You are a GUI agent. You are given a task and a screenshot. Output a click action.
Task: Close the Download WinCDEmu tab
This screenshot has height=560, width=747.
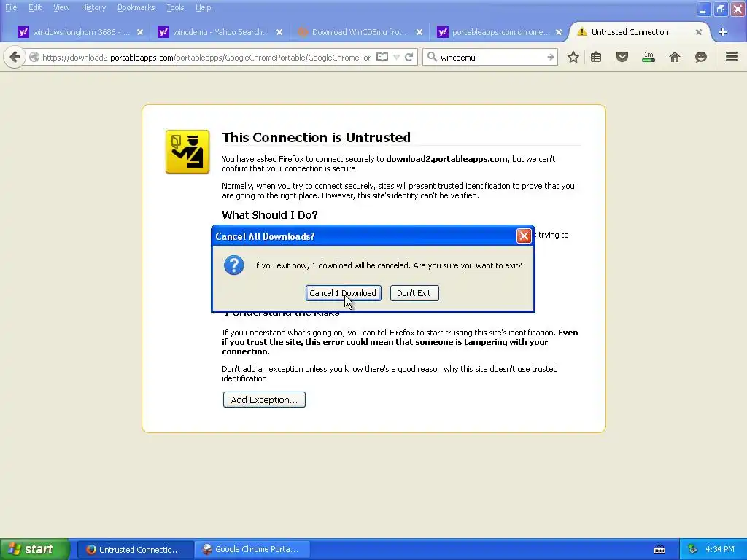[419, 32]
